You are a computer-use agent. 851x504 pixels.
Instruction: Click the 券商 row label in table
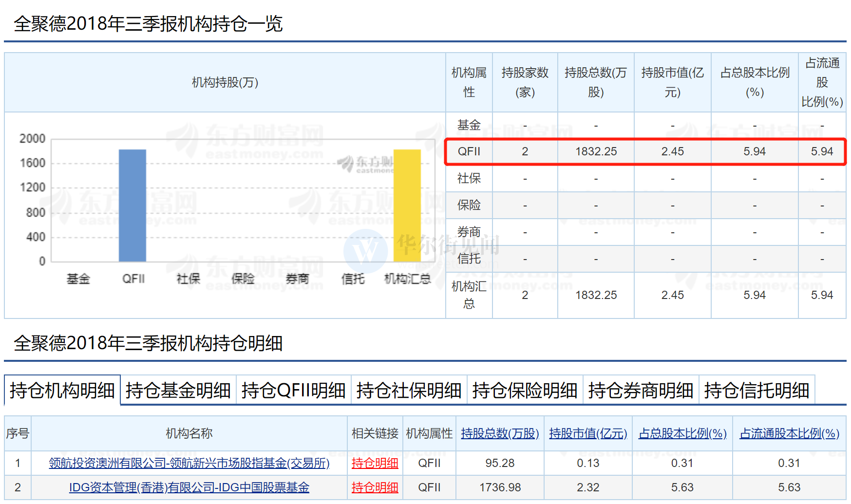click(x=469, y=232)
